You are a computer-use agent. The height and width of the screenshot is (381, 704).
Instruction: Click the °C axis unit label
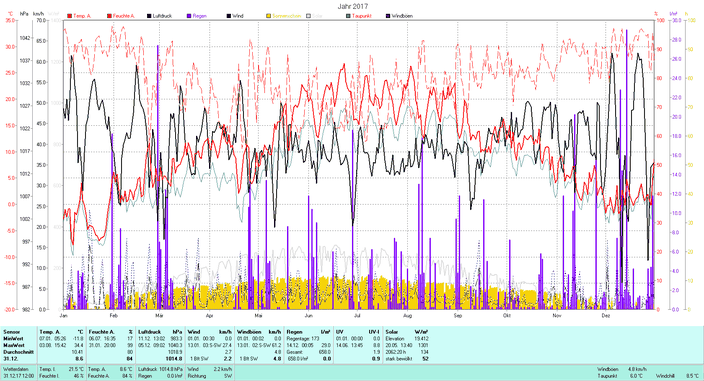click(x=10, y=14)
